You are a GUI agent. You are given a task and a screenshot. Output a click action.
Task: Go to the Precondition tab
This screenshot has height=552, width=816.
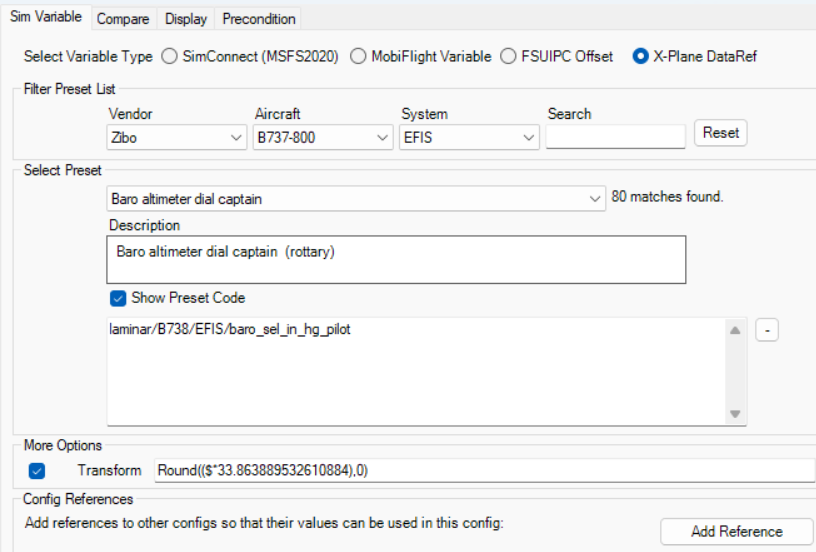pos(258,19)
